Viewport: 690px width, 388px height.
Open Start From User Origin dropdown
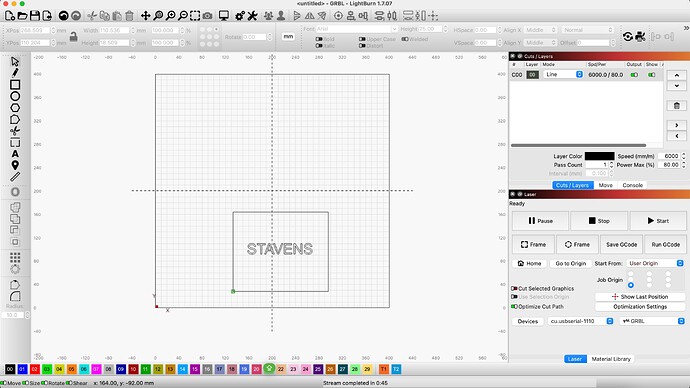click(x=655, y=263)
